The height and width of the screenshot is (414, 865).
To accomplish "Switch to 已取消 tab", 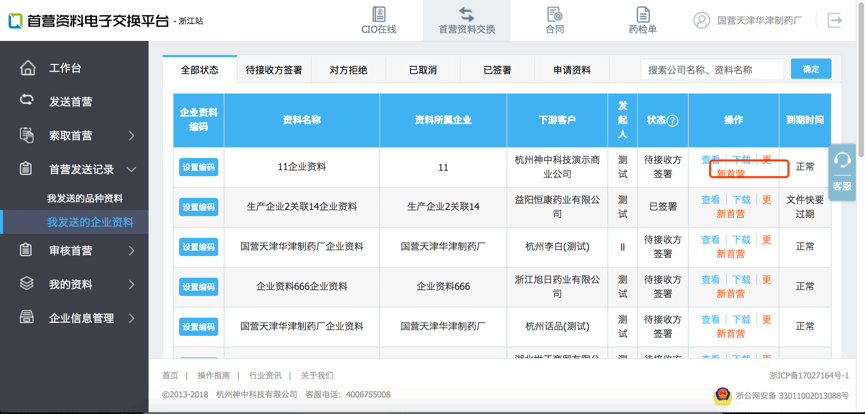I will [423, 70].
